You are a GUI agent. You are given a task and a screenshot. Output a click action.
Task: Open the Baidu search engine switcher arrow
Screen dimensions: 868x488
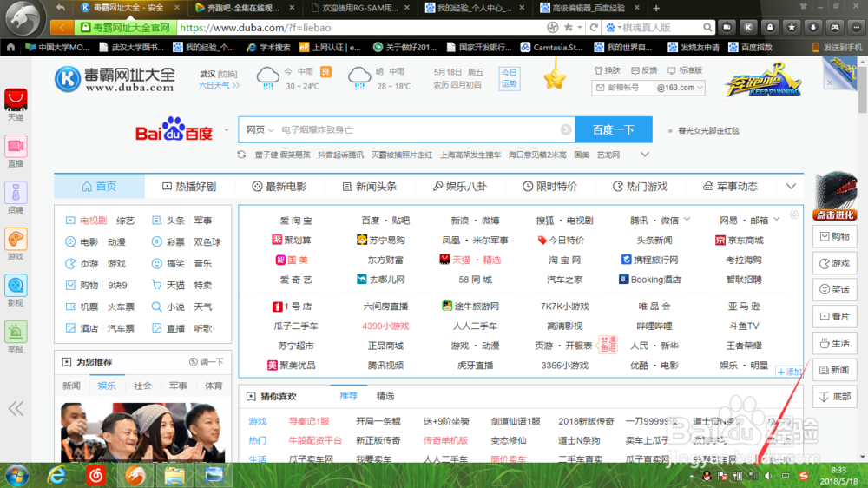[x=227, y=131]
